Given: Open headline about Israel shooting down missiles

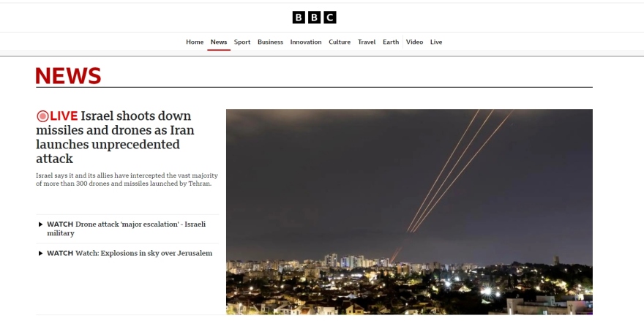Looking at the screenshot, I should pyautogui.click(x=115, y=137).
